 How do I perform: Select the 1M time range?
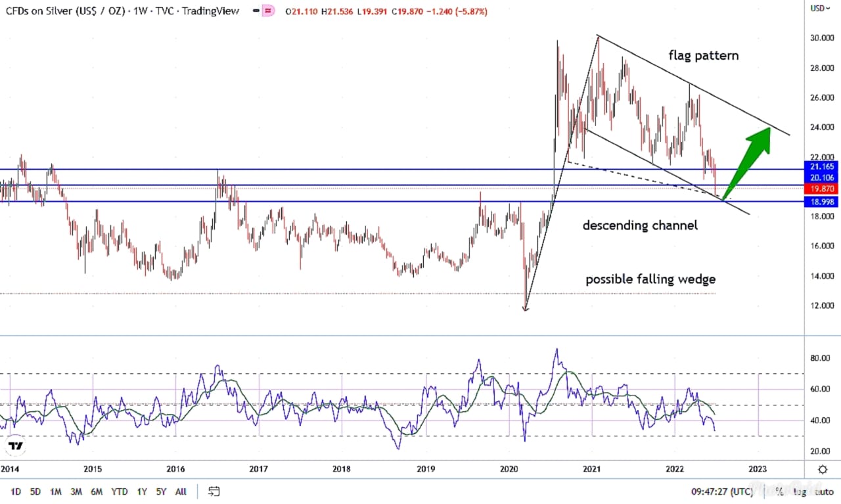(x=56, y=491)
